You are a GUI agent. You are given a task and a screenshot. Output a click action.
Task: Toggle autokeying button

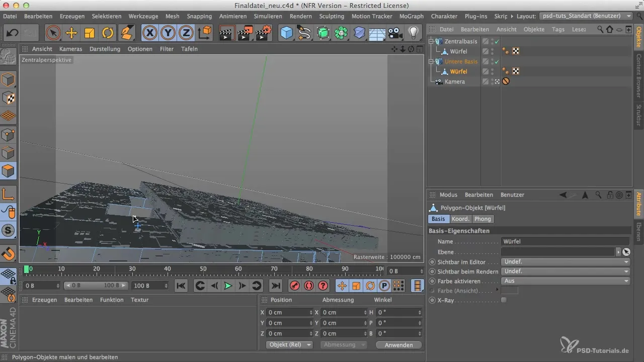click(x=308, y=286)
